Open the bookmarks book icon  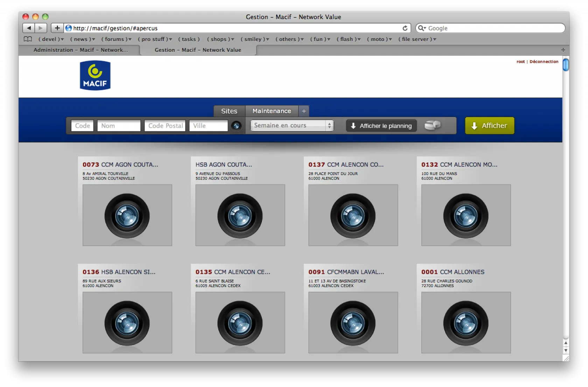(28, 39)
